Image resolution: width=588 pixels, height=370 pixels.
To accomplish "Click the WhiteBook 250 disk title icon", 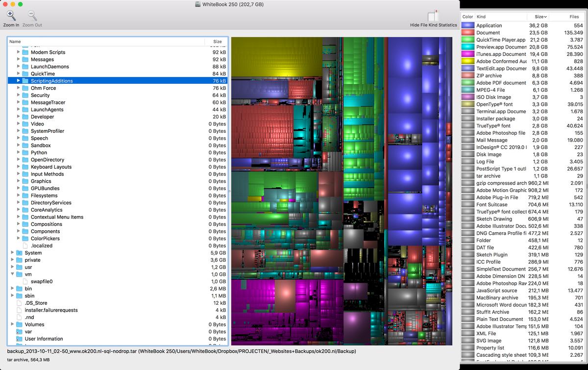I will tap(197, 4).
